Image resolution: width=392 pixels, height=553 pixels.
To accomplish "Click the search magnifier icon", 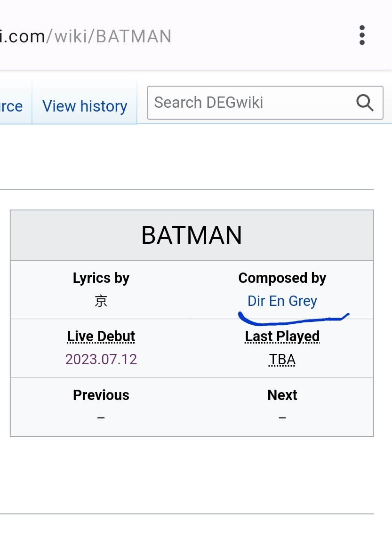I will [x=365, y=103].
